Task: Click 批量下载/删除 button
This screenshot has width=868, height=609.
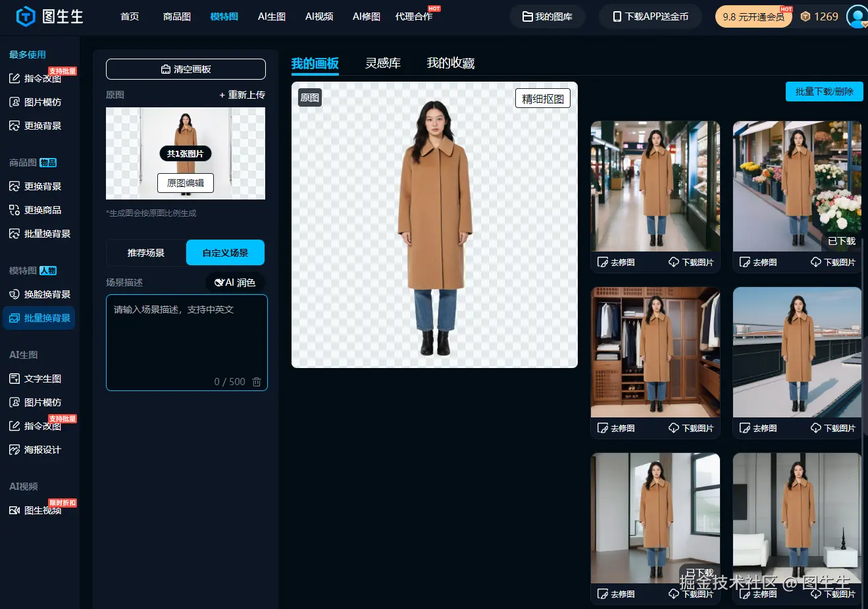Action: coord(825,92)
